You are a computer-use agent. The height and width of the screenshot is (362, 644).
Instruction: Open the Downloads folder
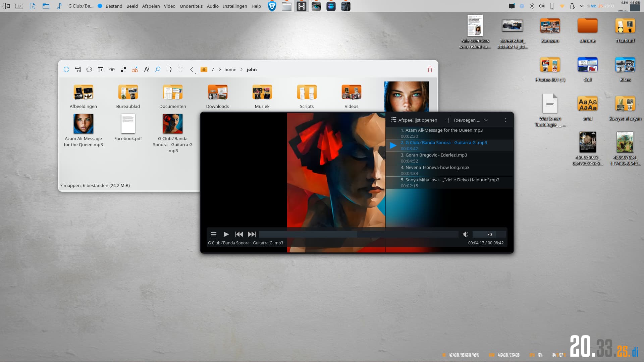point(217,97)
